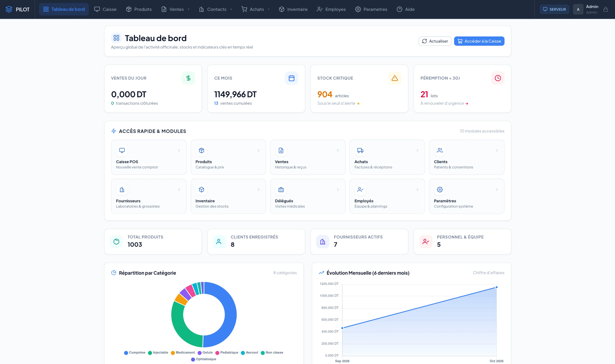Viewport: 615px width, 364px height.
Task: Click the Actualiser button
Action: point(435,41)
